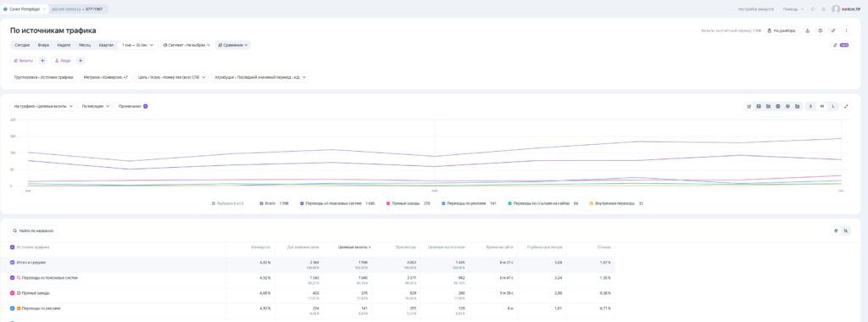Toggle the new interface switch icon
The image size is (868, 322).
[840, 45]
